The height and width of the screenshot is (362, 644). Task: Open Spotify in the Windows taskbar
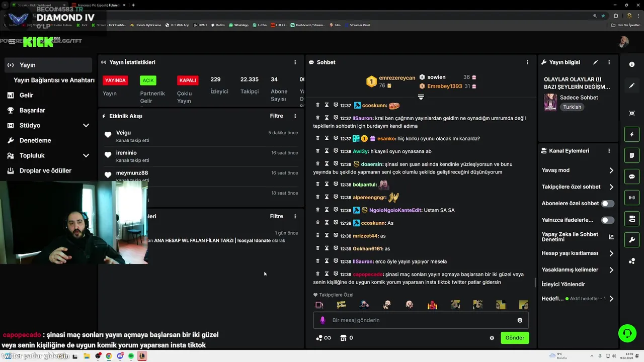pos(131,356)
